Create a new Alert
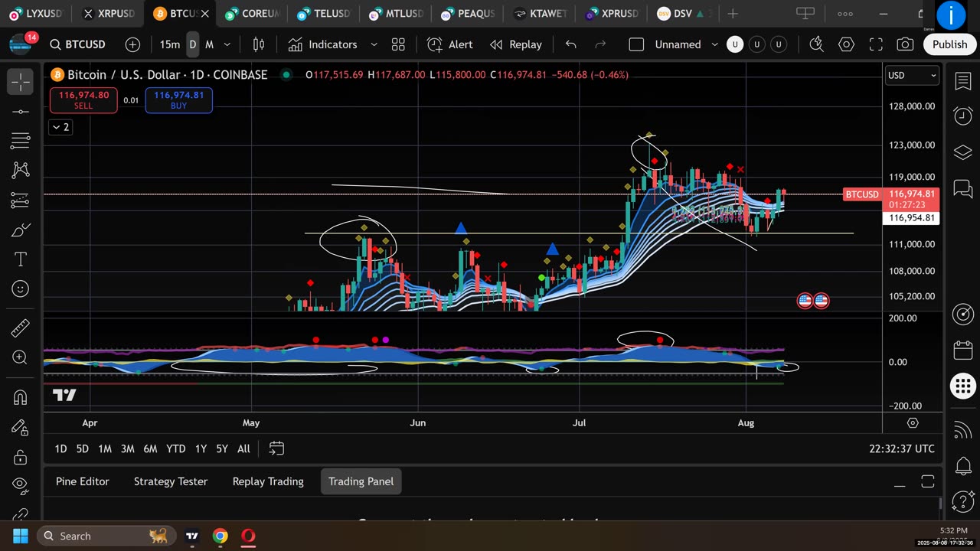The height and width of the screenshot is (551, 980). point(450,44)
